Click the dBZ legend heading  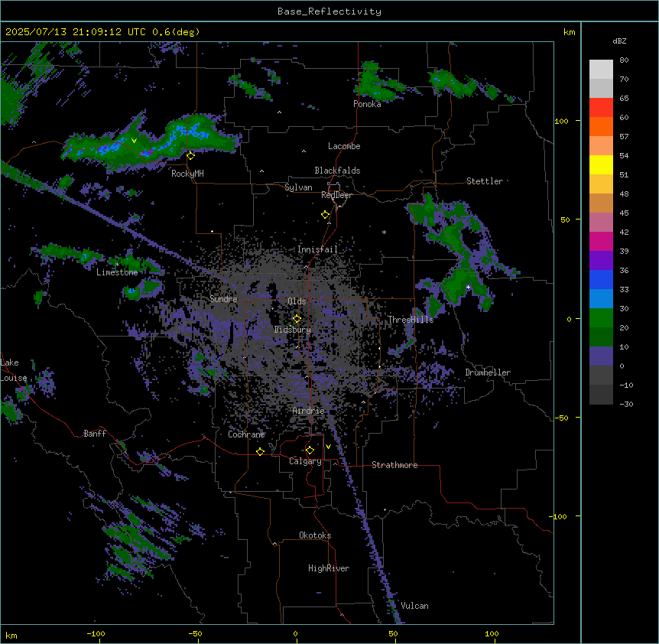click(619, 41)
